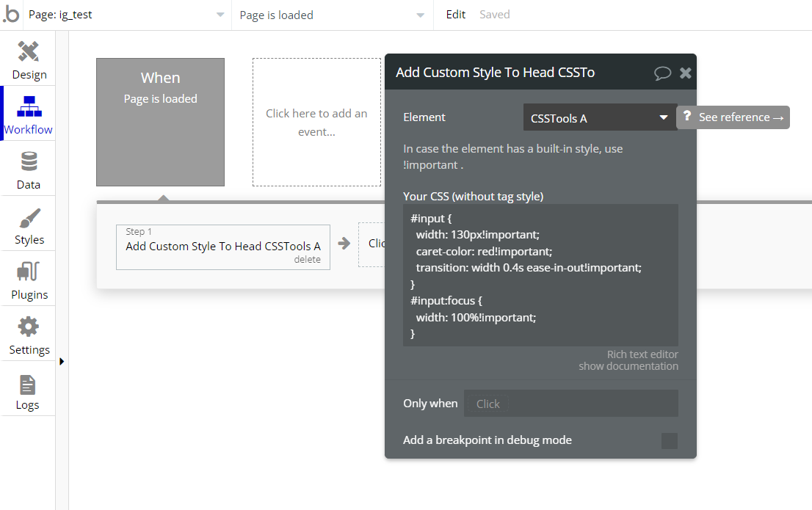Click the 'Only when' condition field

tap(571, 403)
